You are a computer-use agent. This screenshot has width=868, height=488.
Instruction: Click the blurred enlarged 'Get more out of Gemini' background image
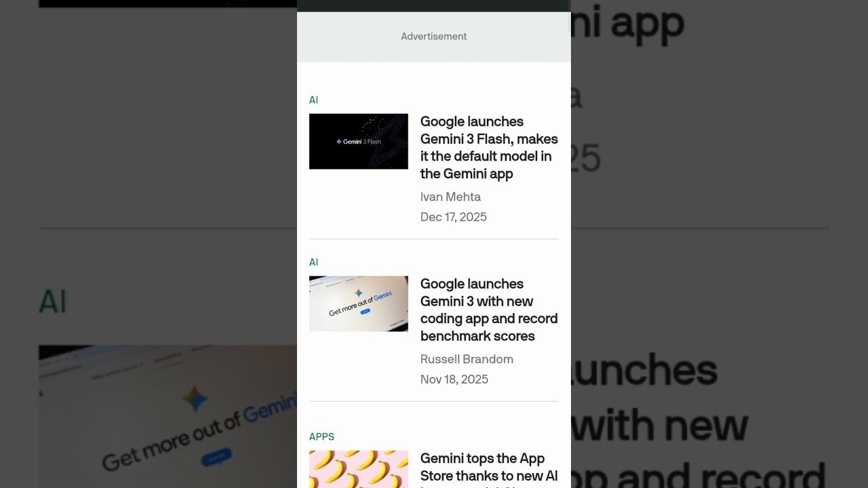click(167, 416)
